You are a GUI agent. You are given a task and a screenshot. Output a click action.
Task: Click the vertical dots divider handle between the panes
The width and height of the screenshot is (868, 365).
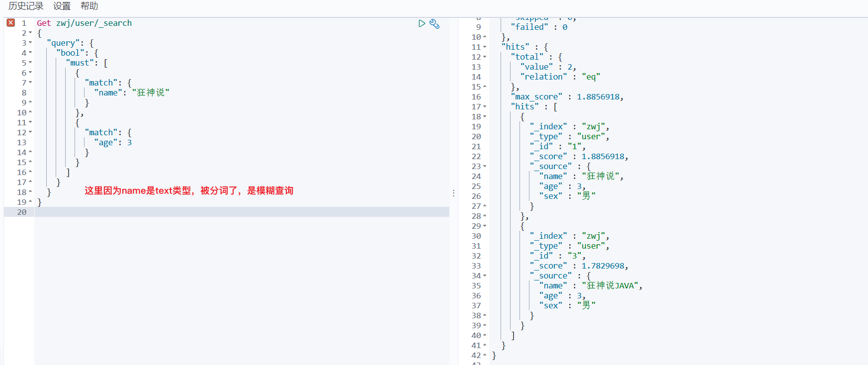pos(453,193)
